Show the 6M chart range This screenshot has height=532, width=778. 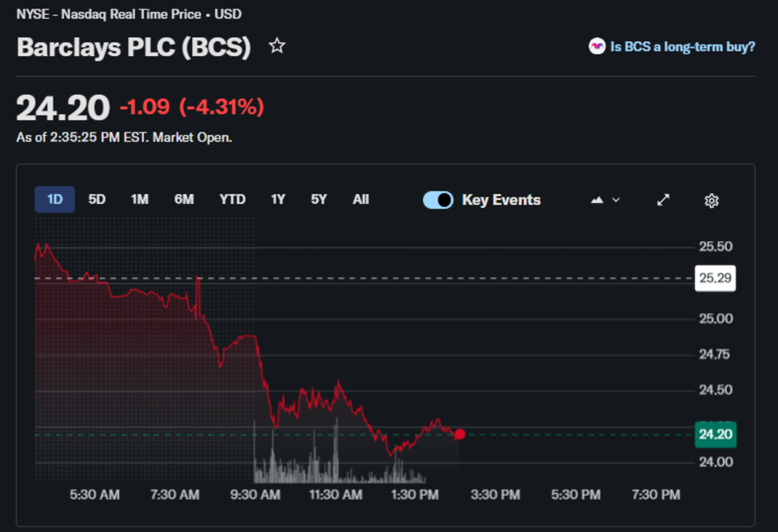184,199
